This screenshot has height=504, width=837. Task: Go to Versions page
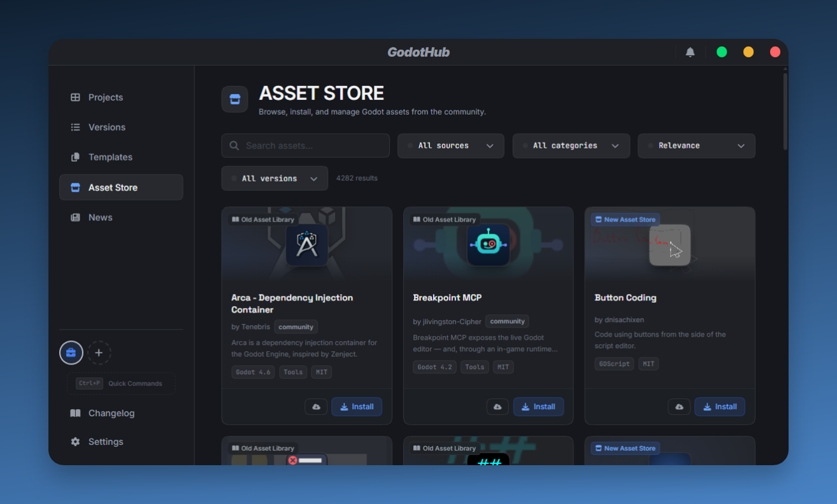point(121,127)
